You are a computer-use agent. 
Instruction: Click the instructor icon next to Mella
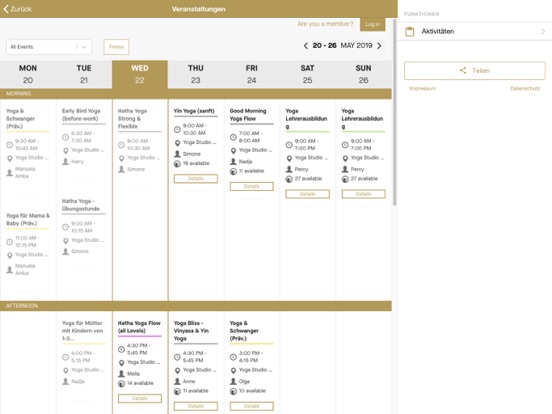click(121, 374)
